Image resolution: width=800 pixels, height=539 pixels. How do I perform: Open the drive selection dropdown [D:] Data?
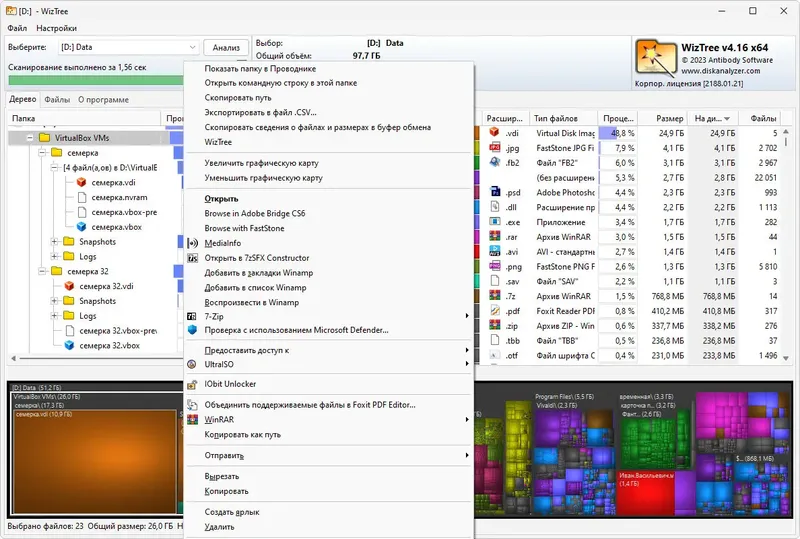pyautogui.click(x=128, y=47)
